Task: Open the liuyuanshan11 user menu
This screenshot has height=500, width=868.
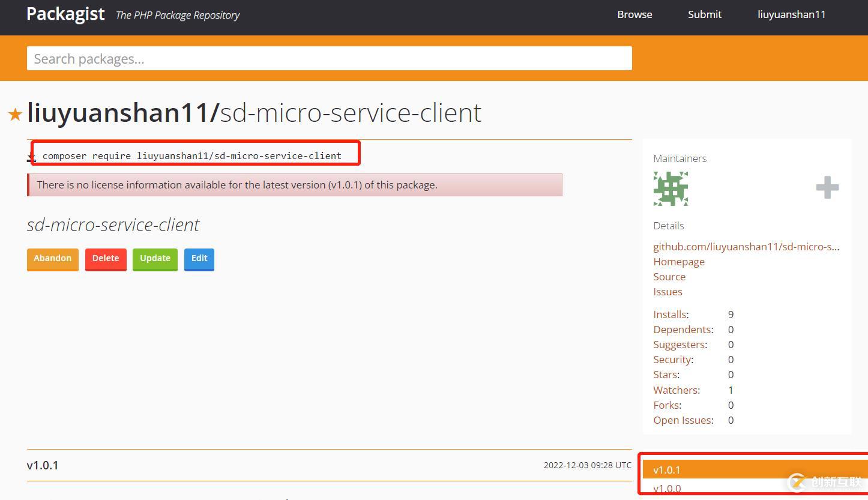Action: [791, 14]
